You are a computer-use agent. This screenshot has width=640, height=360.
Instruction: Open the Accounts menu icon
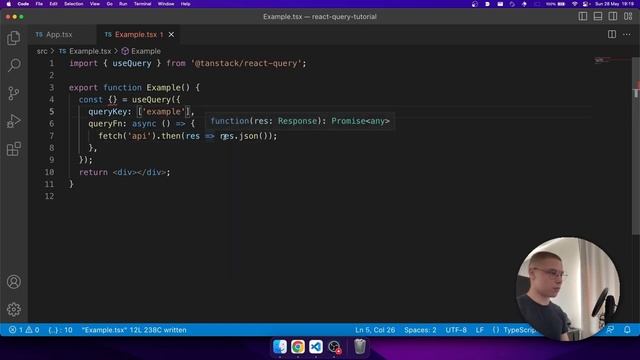13,282
